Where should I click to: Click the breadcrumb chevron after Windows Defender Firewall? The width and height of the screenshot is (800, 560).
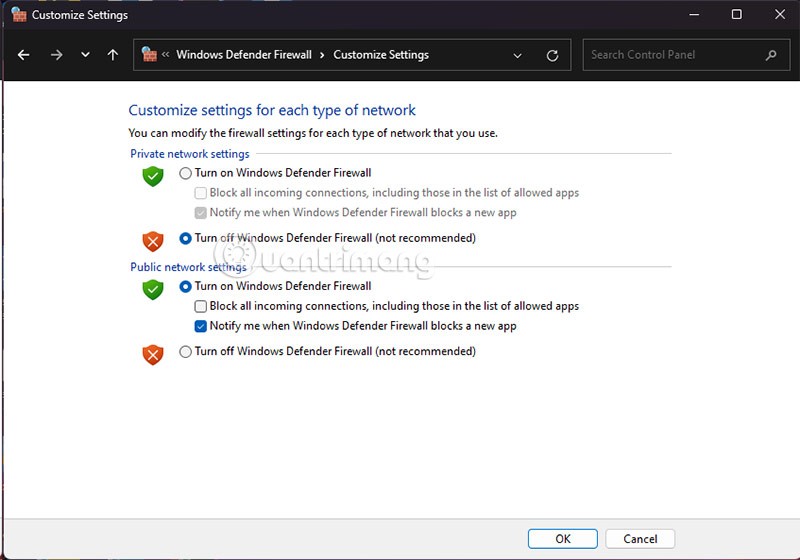(322, 55)
